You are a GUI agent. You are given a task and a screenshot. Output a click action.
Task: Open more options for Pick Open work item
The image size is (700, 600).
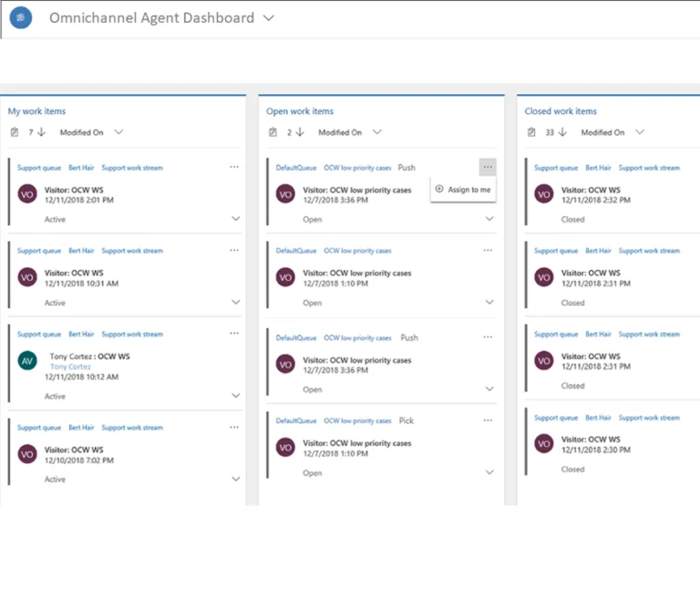(488, 420)
